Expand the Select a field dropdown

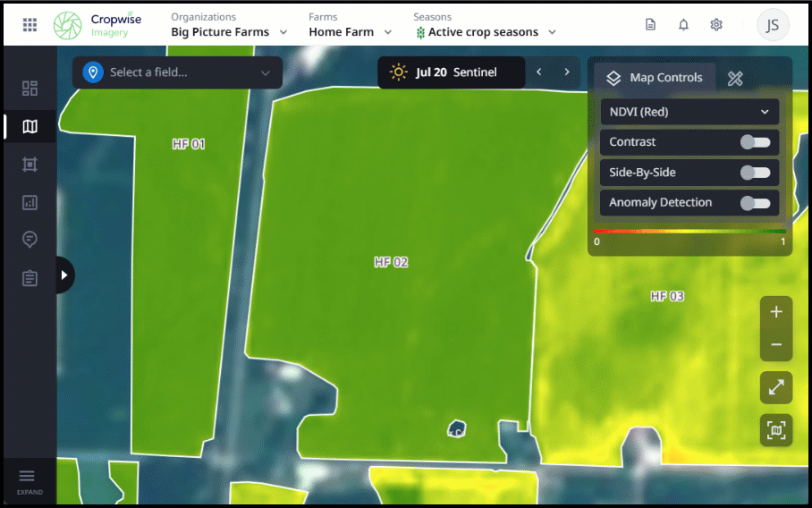point(177,72)
